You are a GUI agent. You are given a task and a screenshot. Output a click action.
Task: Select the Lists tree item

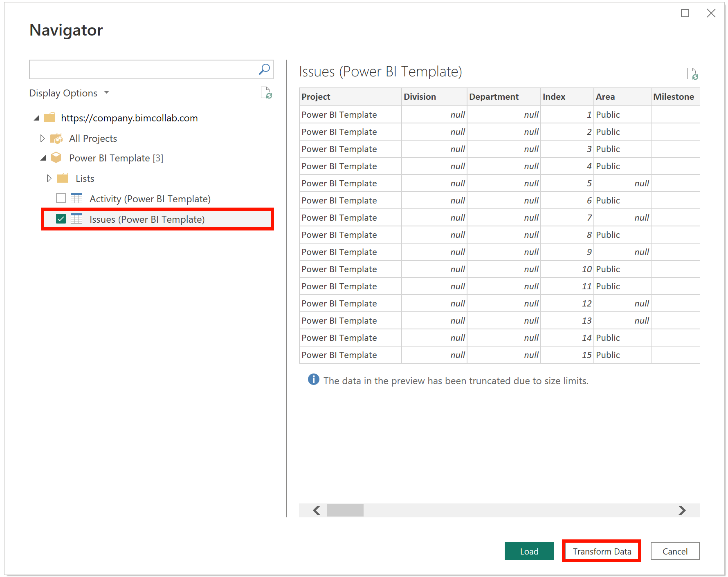point(85,179)
